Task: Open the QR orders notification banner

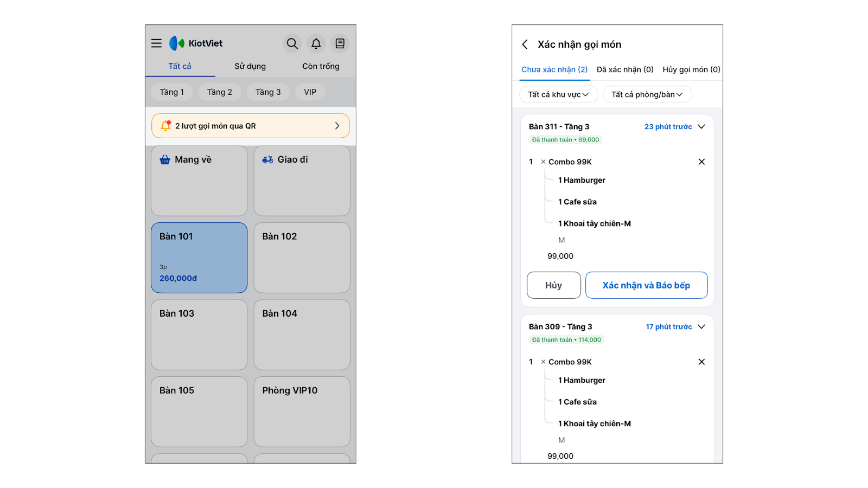Action: (x=250, y=126)
